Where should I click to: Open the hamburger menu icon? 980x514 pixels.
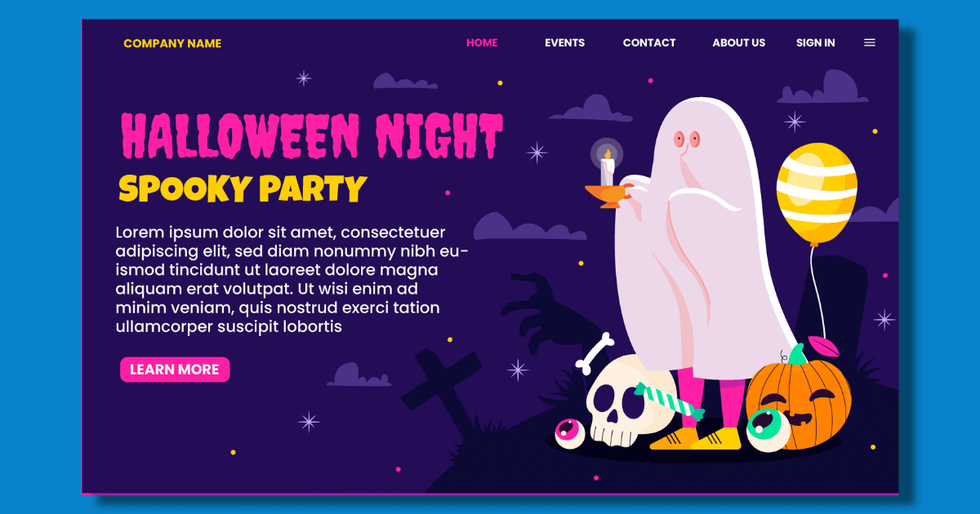click(x=870, y=42)
